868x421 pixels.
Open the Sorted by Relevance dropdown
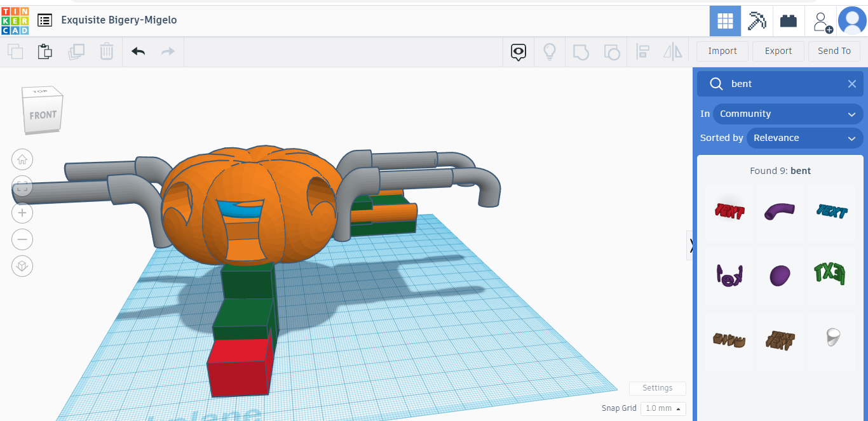coord(804,138)
